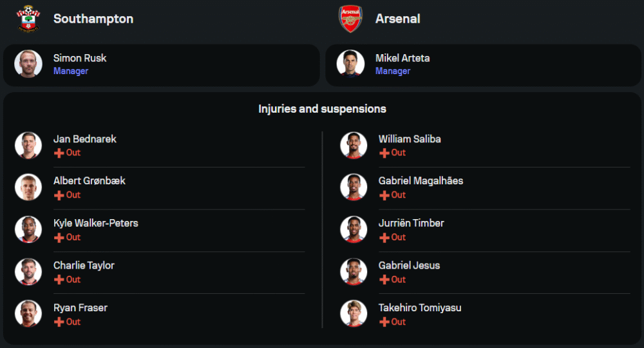Screen dimensions: 644x348
Task: Click William Saliba's red injury cross icon
Action: coord(384,153)
